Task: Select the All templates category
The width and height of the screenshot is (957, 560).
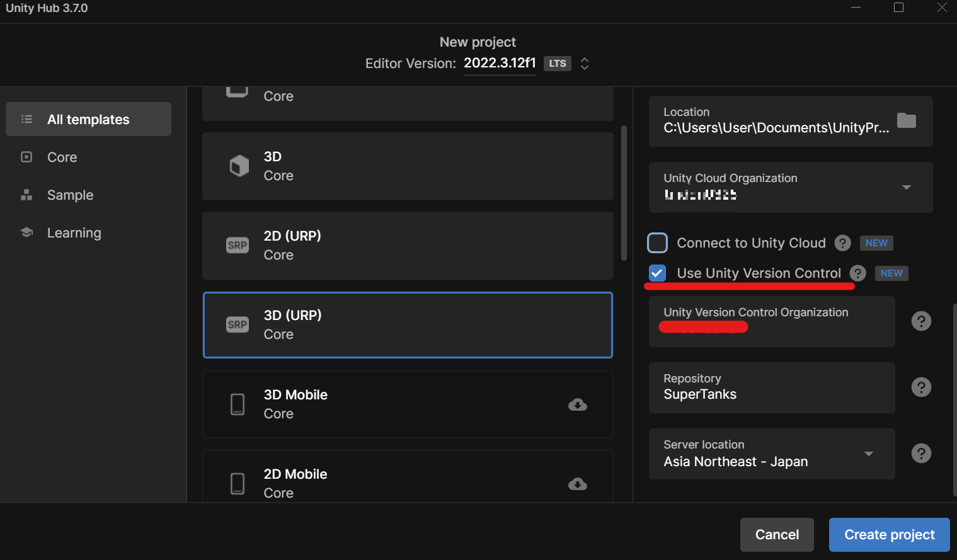Action: click(x=88, y=119)
